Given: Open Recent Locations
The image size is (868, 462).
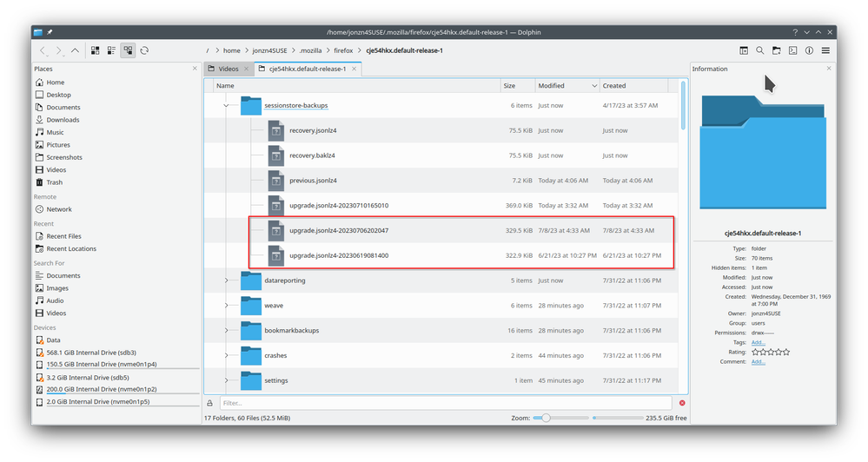Looking at the screenshot, I should [71, 249].
